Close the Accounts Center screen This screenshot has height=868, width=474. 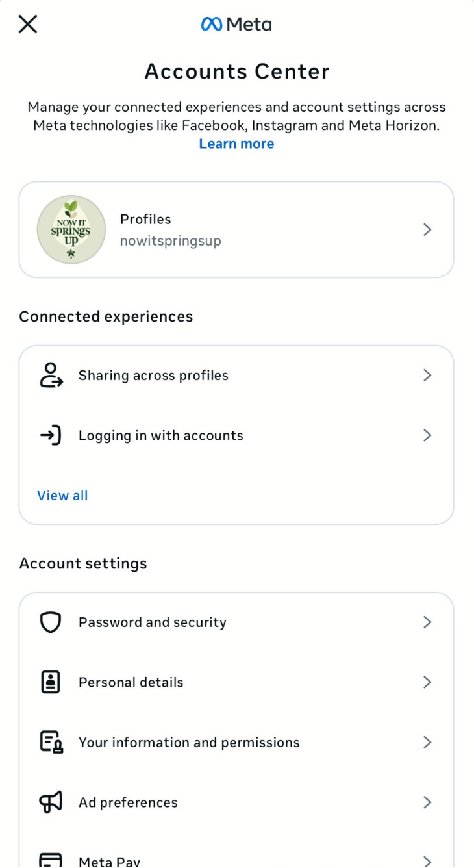(x=28, y=25)
